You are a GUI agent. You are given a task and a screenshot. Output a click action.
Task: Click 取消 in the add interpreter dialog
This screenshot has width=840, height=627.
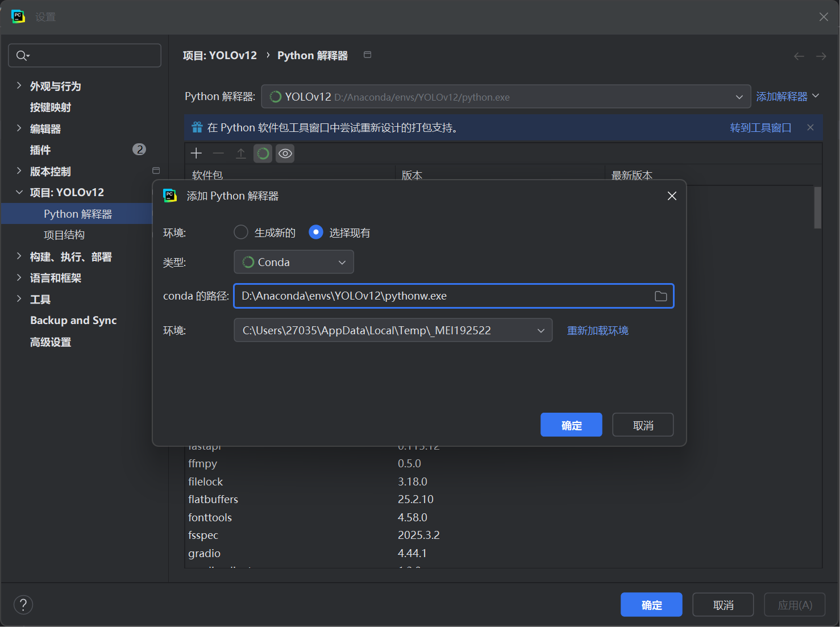[x=643, y=425]
